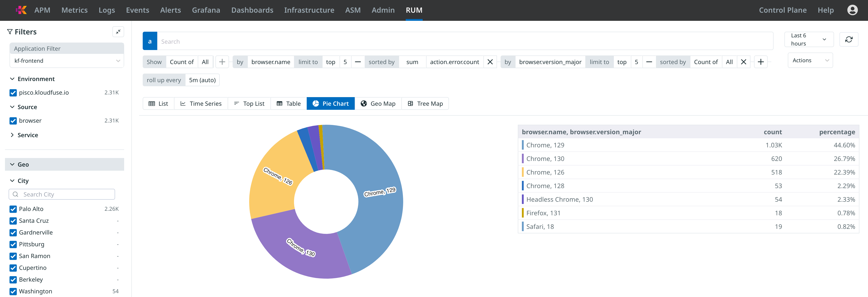868x297 pixels.
Task: Uncheck the Washington city checkbox
Action: point(13,292)
